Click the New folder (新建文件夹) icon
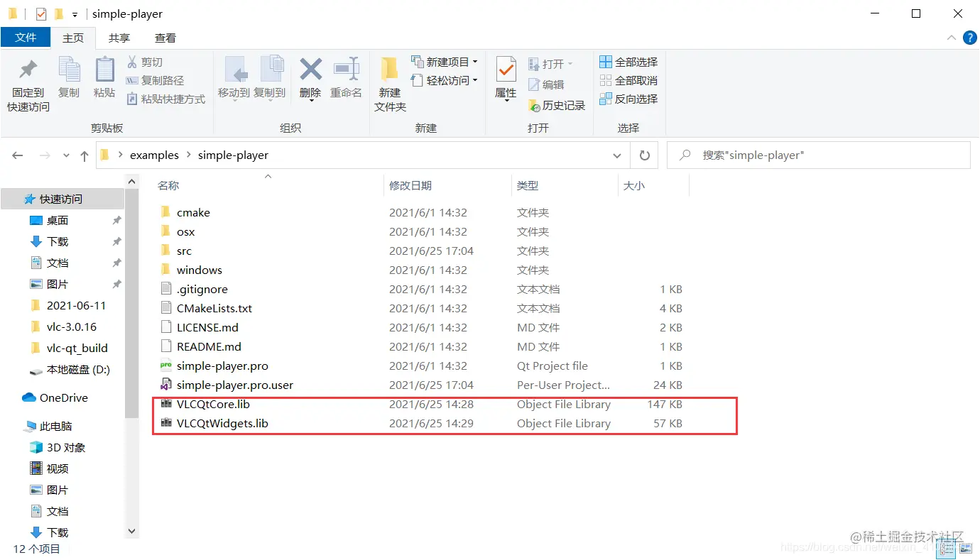Viewport: 980px width, 560px height. pos(390,70)
